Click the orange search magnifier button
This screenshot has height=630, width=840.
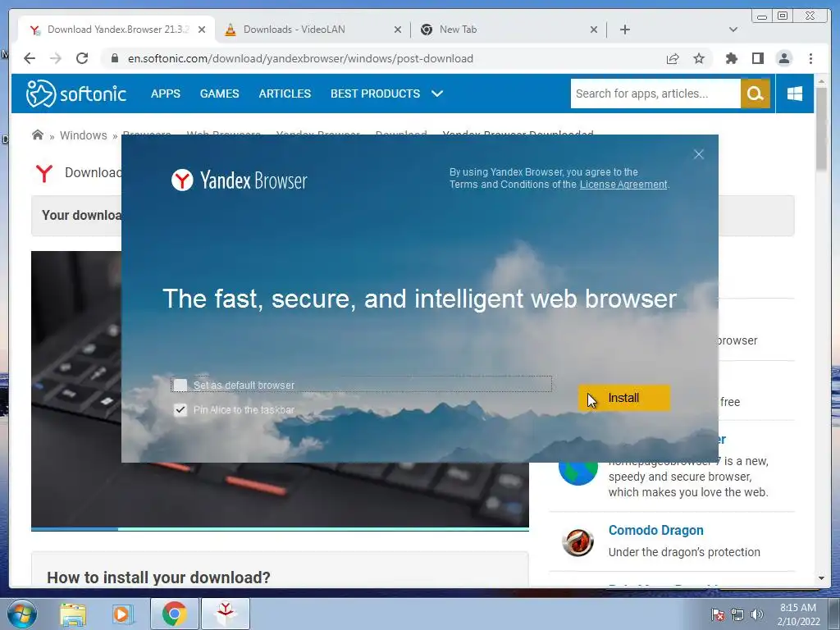pos(756,94)
